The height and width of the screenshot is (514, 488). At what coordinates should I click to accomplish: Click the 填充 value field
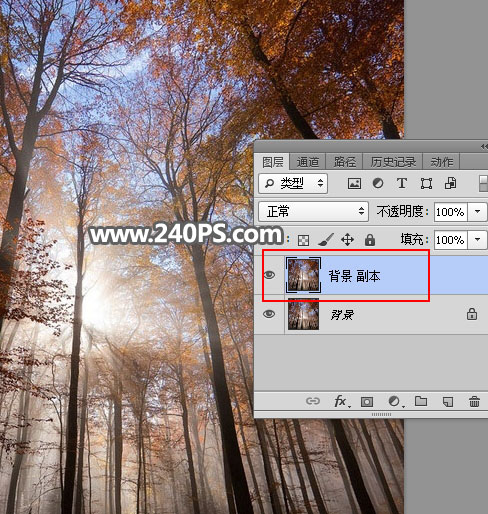[450, 240]
